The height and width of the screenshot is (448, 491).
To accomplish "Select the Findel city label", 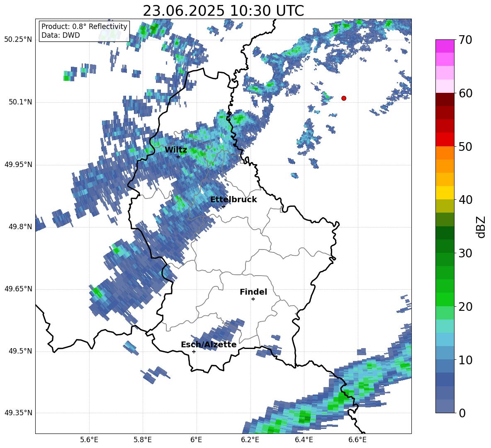I will (x=253, y=292).
